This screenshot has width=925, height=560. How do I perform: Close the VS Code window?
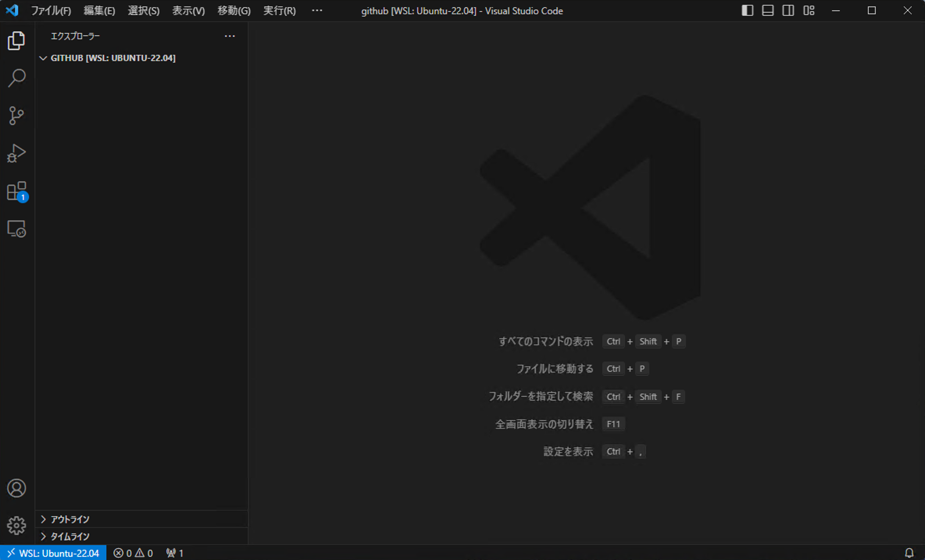click(907, 11)
